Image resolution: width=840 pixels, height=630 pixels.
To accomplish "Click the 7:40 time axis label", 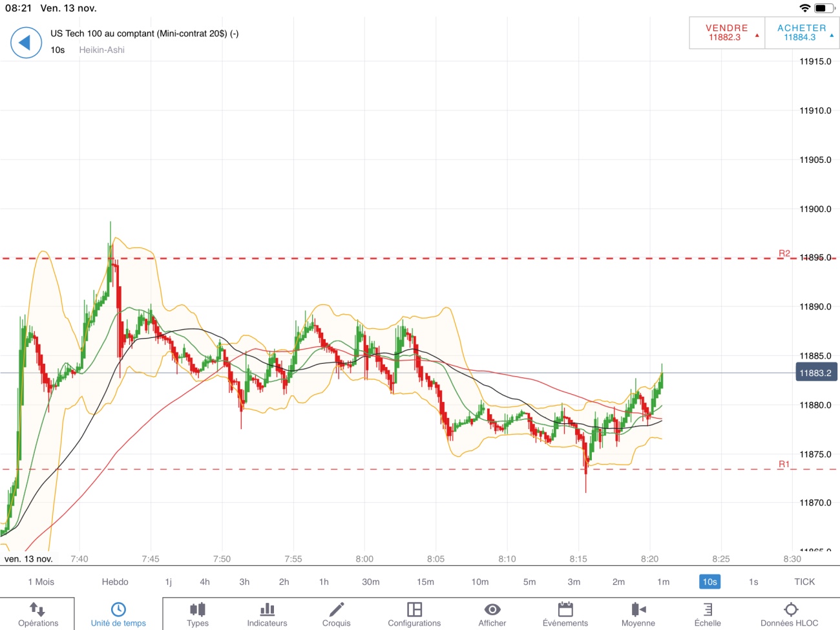I will click(79, 559).
